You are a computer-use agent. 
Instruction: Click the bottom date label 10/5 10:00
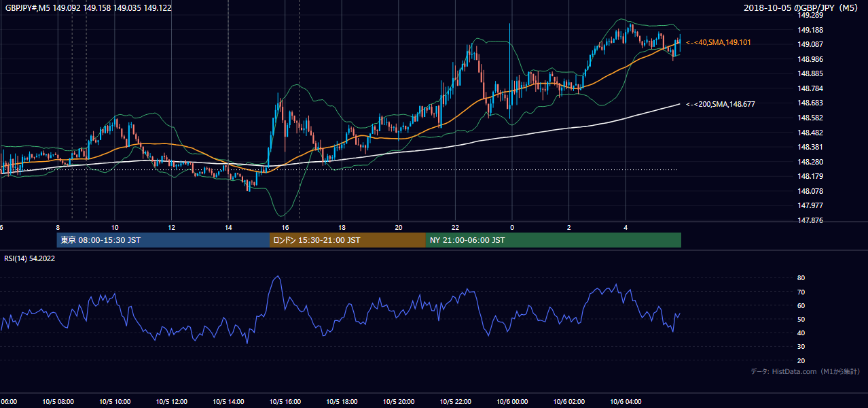point(115,401)
